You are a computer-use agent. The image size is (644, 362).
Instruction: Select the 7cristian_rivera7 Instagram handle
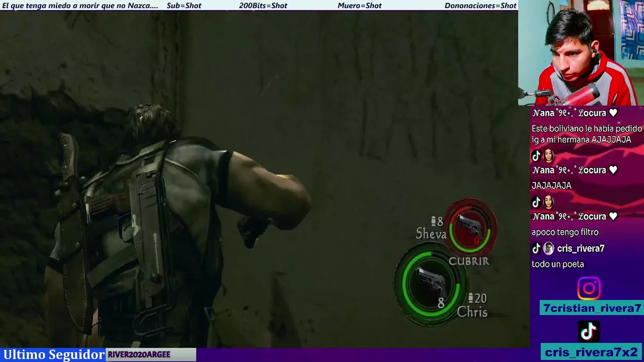tap(592, 308)
